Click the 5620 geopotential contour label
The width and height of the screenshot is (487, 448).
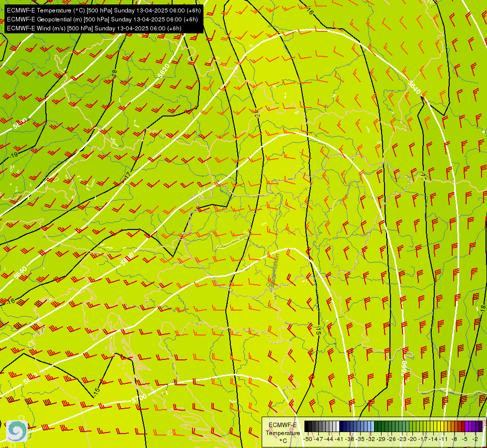coord(164,71)
